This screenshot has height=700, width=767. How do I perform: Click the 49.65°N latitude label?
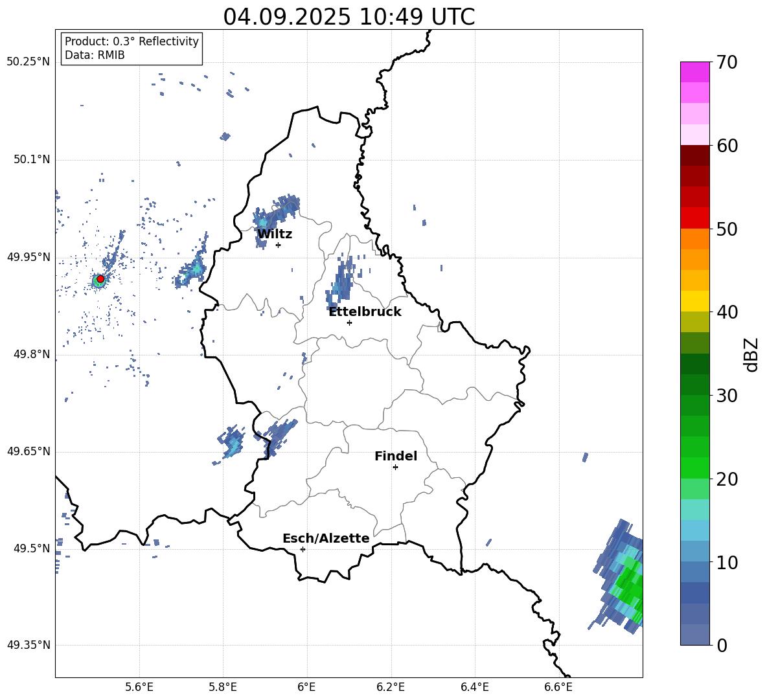28,451
